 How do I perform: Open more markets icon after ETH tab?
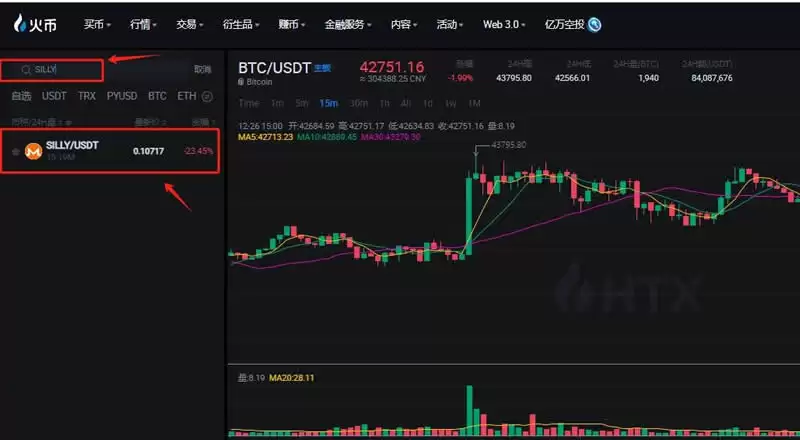[207, 96]
